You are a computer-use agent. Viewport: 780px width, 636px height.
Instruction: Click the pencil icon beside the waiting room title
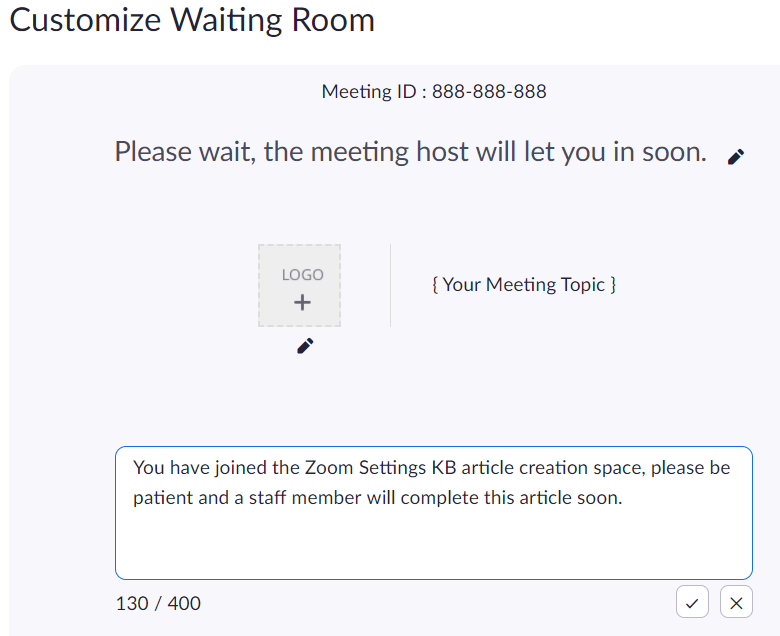coord(736,156)
